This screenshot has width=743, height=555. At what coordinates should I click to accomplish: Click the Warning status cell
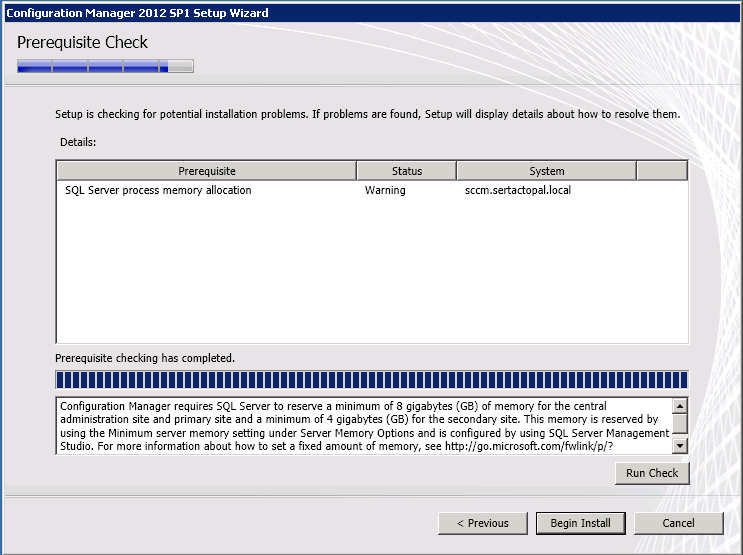pyautogui.click(x=385, y=190)
